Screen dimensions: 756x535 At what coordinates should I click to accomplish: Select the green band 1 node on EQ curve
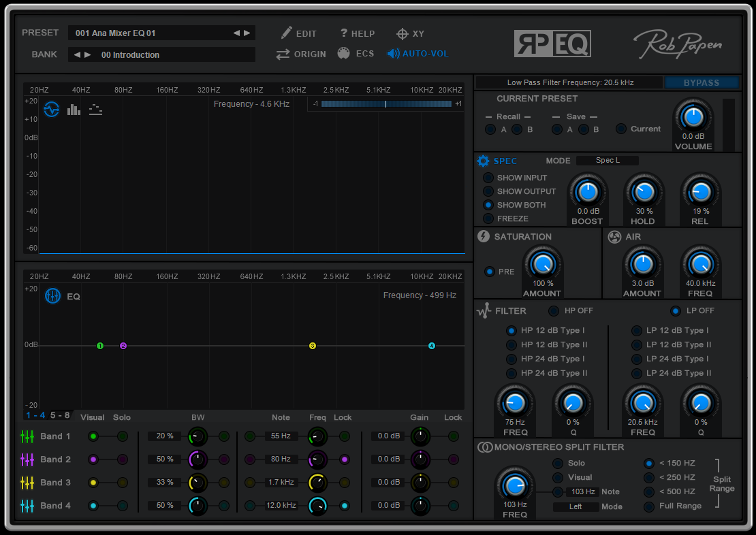coord(100,346)
